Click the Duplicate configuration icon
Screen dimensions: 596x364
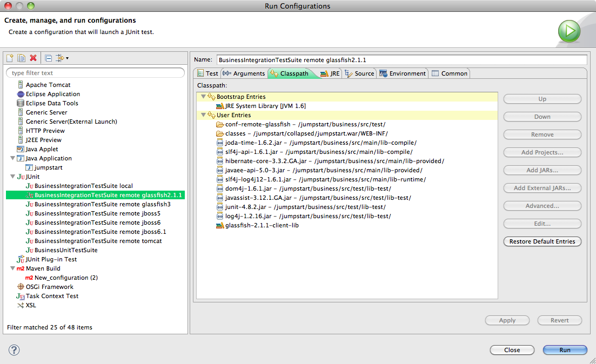tap(21, 58)
